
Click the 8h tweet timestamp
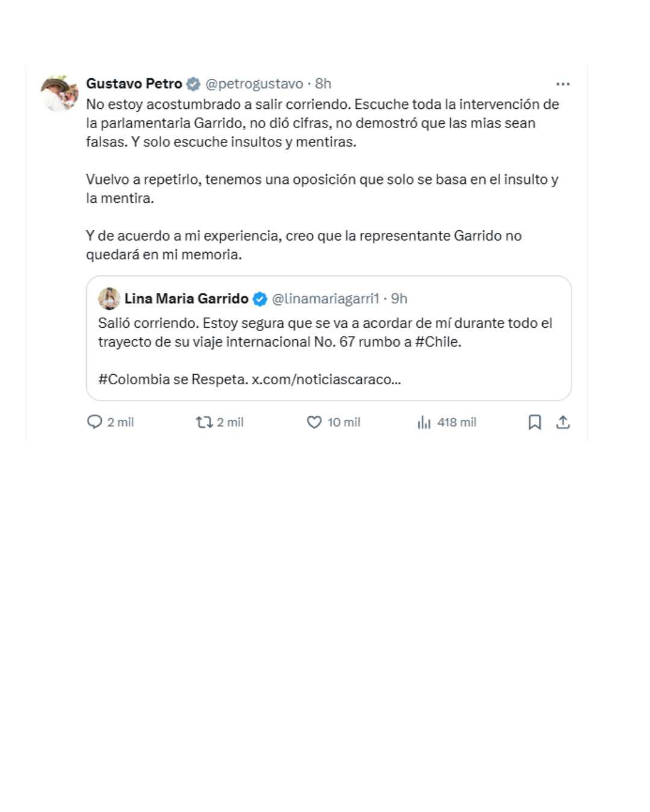click(323, 84)
